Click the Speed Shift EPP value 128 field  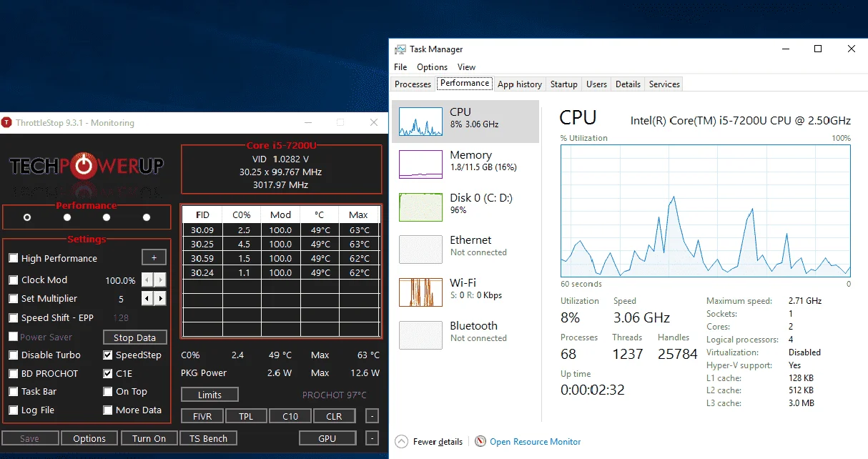coord(121,317)
